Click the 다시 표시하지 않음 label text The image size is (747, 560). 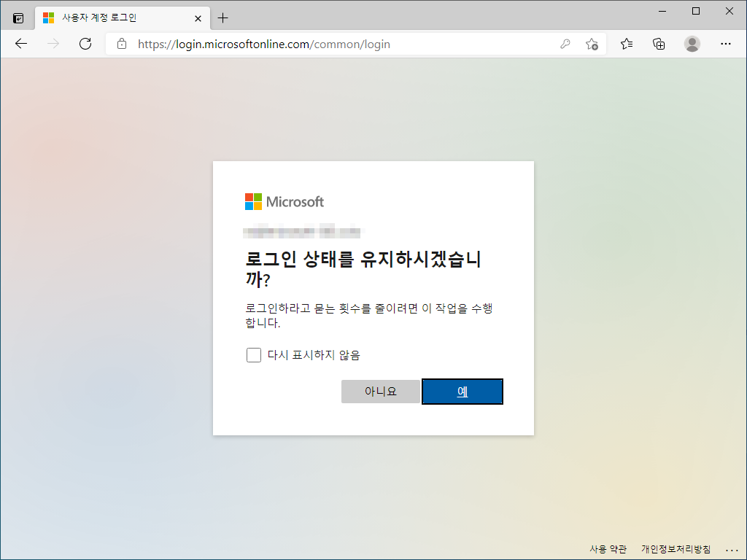coord(314,355)
